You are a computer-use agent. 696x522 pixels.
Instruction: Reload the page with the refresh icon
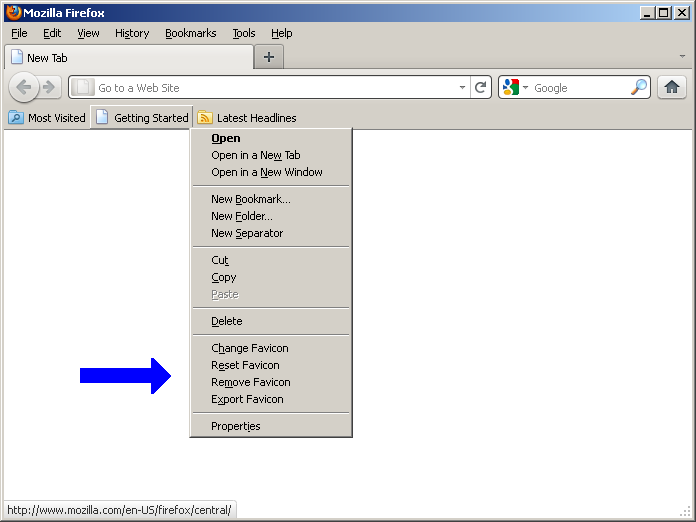coord(480,87)
